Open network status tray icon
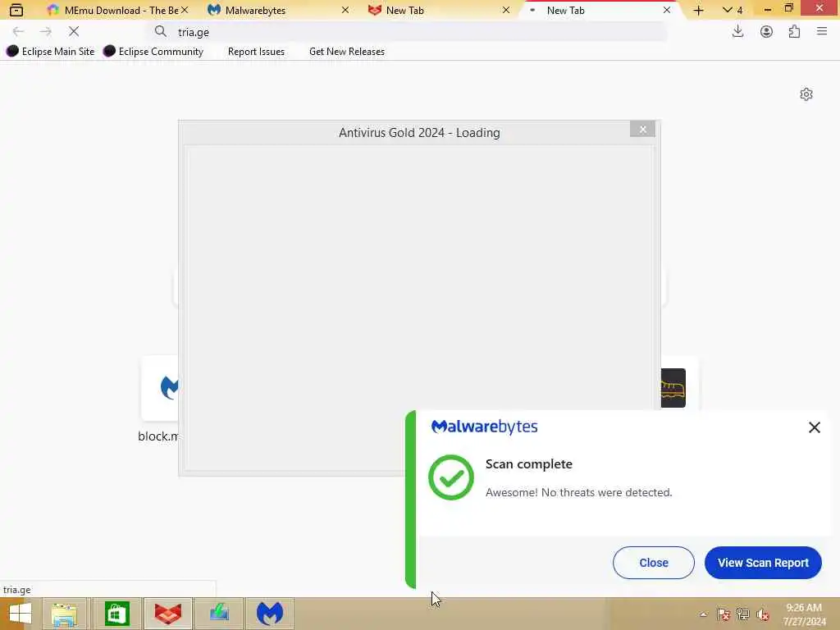This screenshot has height=630, width=840. (743, 614)
